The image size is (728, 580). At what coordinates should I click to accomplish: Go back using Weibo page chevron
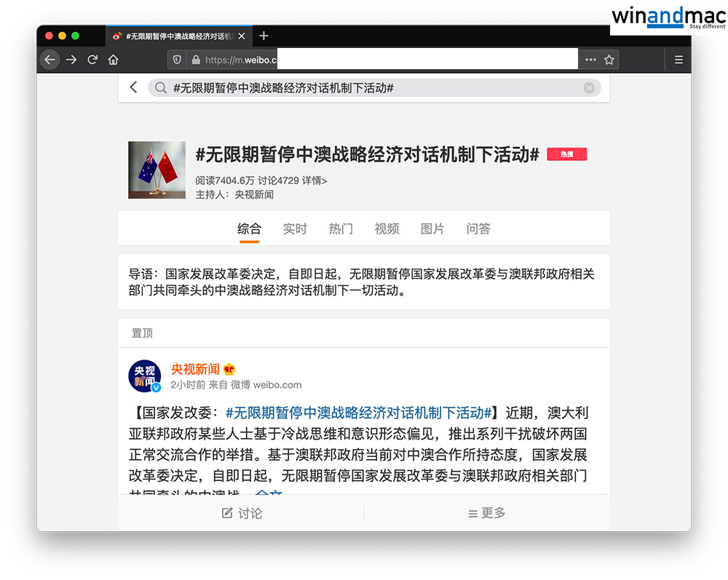click(x=133, y=87)
